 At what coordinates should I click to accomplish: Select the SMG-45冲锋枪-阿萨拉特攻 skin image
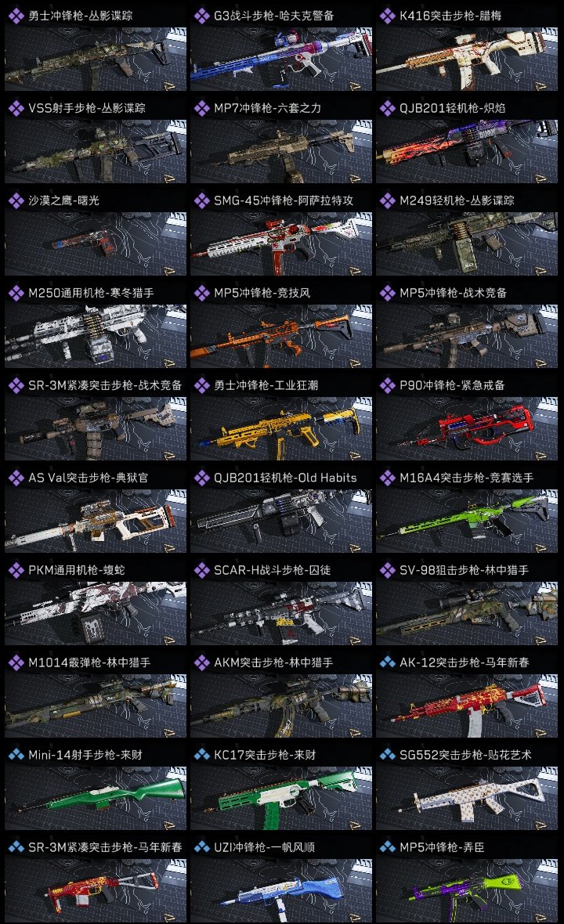tap(281, 244)
